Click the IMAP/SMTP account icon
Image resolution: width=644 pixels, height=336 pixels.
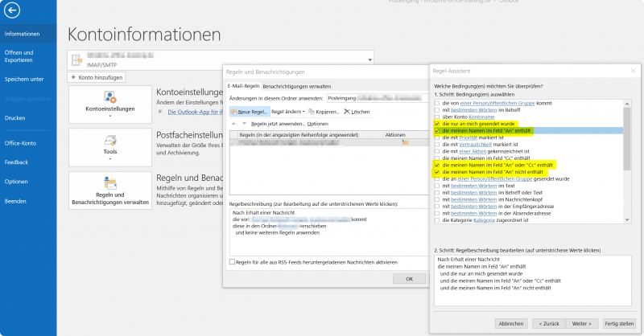(76, 60)
